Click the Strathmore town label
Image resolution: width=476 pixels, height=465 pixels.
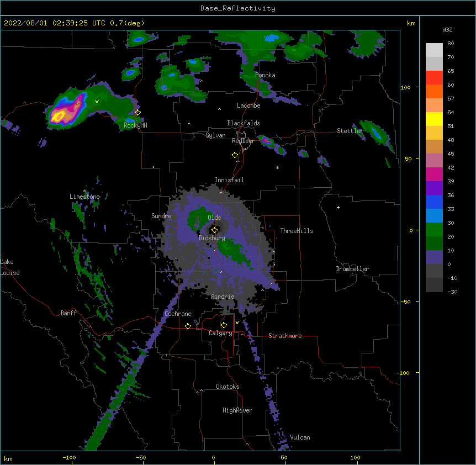pyautogui.click(x=285, y=336)
